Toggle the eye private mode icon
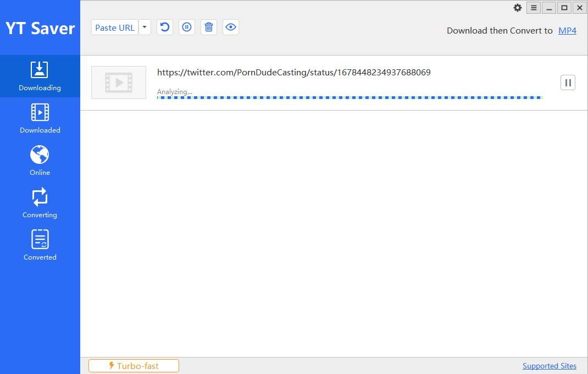Screen dimensions: 588x374 click(x=231, y=28)
